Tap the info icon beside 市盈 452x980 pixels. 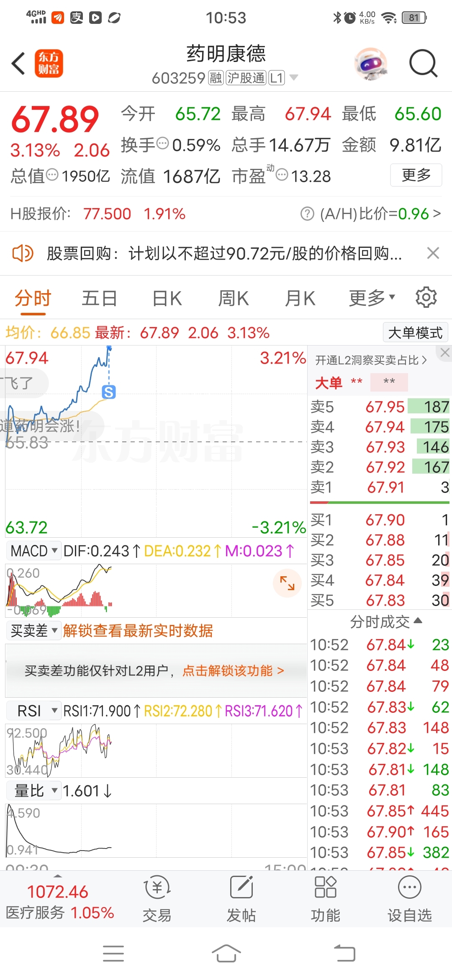point(282,174)
